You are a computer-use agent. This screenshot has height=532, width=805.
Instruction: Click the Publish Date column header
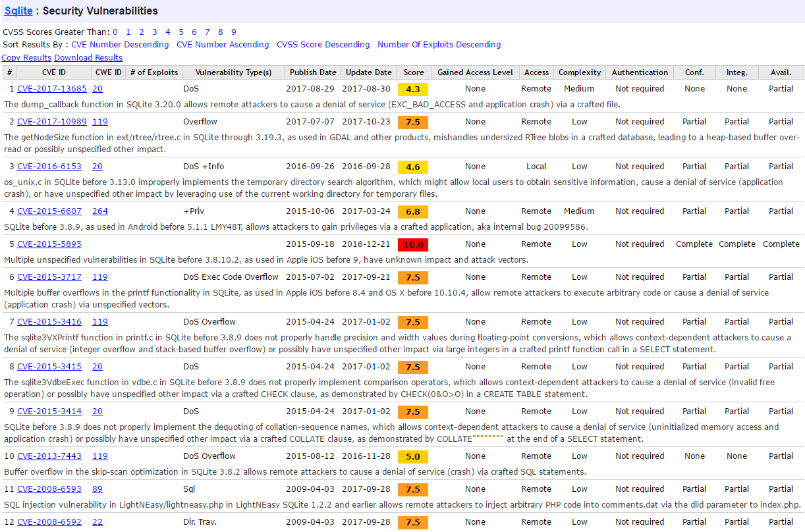tap(313, 72)
